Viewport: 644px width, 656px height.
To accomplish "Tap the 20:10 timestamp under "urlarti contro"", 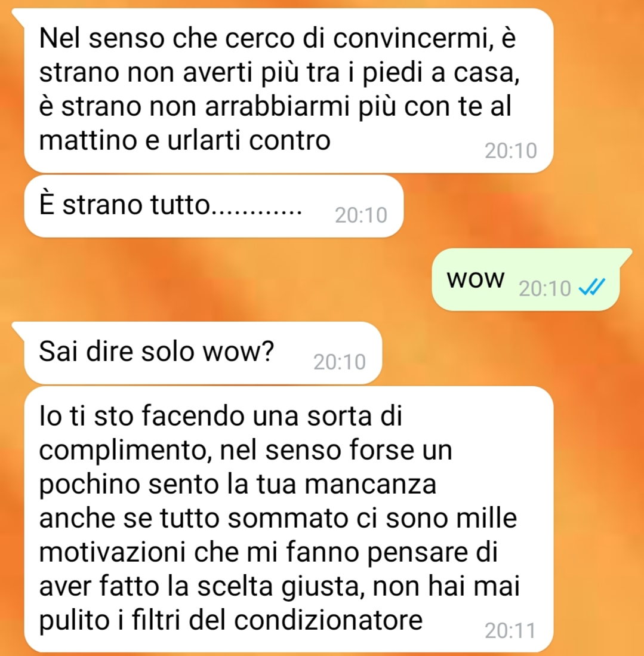I will tap(510, 150).
